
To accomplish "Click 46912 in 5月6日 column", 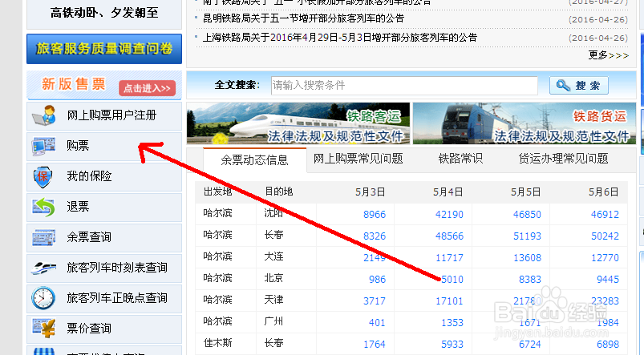I will tap(605, 214).
